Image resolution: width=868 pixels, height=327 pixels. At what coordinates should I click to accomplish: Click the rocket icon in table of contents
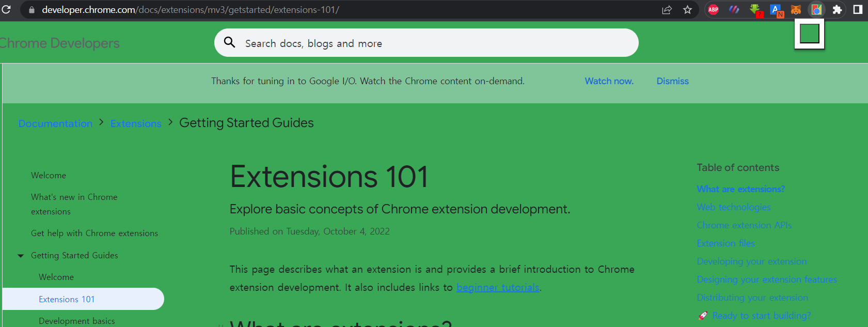703,316
